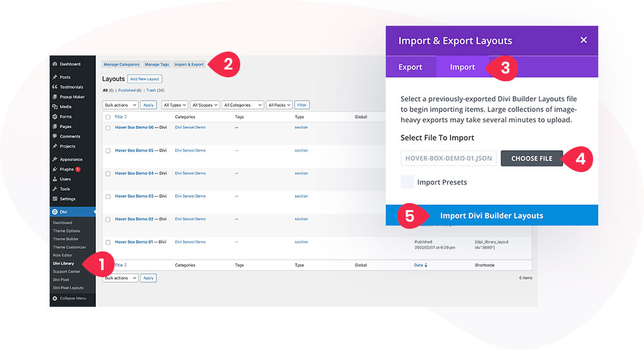The image size is (644, 350).
Task: Check the Hover Box Demo 01 row checkbox
Action: pos(108,242)
